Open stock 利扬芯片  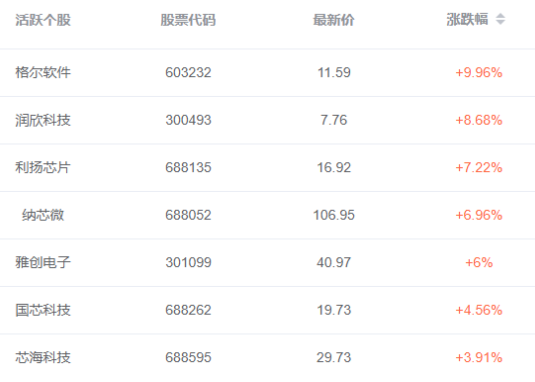[x=43, y=167]
